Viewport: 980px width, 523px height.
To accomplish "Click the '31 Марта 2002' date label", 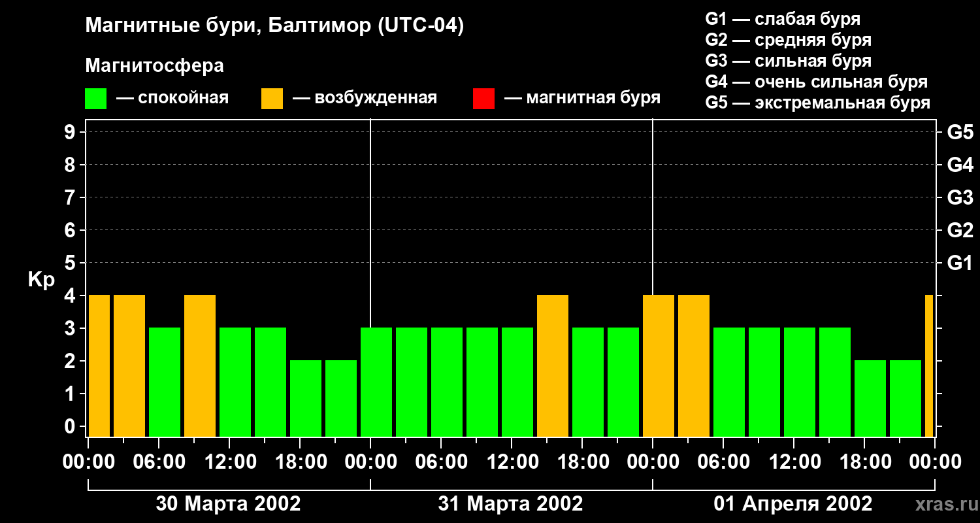I will (510, 503).
